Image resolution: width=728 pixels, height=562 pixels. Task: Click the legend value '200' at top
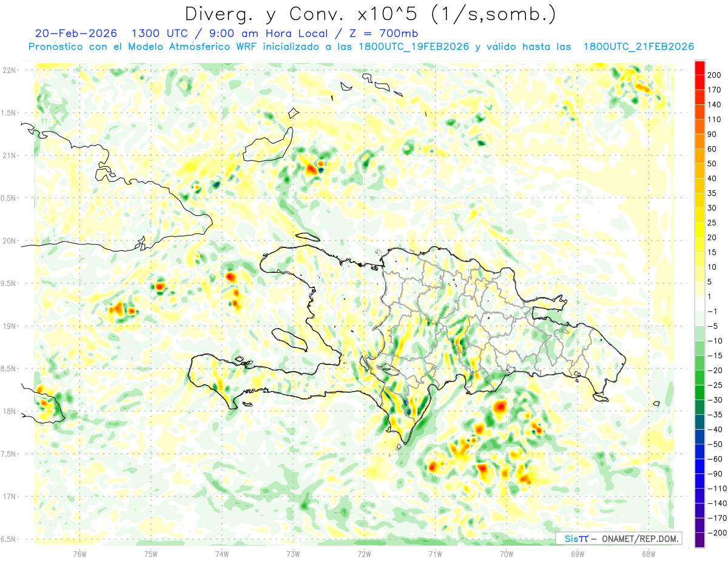tap(714, 75)
